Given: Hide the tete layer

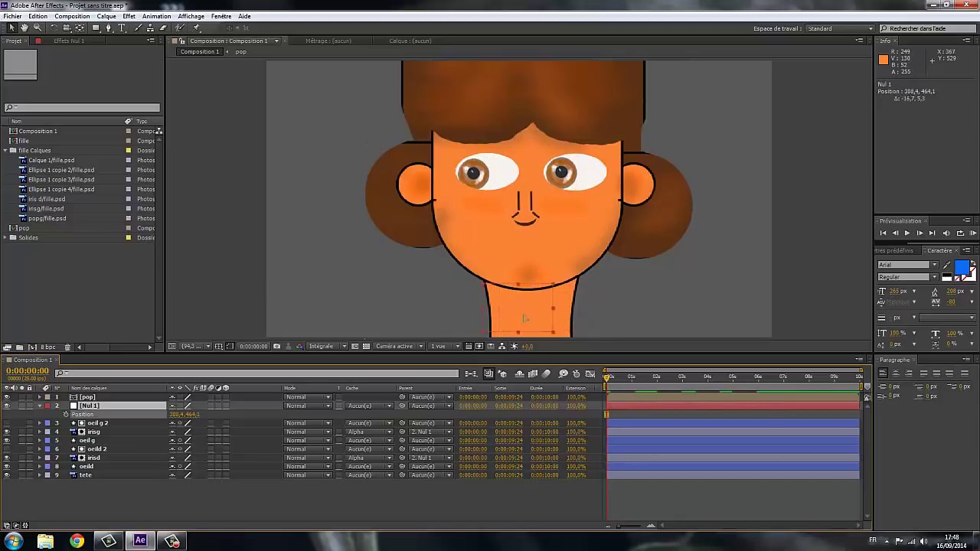Looking at the screenshot, I should click(x=7, y=474).
